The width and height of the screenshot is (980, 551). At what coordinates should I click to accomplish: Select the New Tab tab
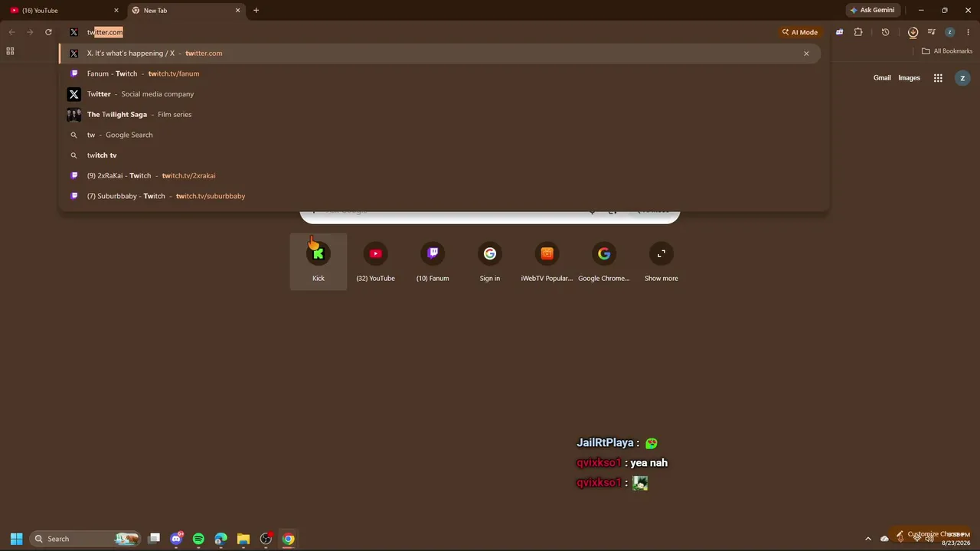186,11
